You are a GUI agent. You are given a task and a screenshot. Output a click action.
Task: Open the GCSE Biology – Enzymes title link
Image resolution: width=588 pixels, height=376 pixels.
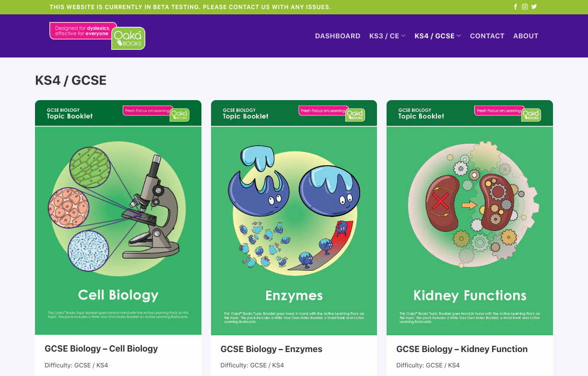click(x=271, y=349)
